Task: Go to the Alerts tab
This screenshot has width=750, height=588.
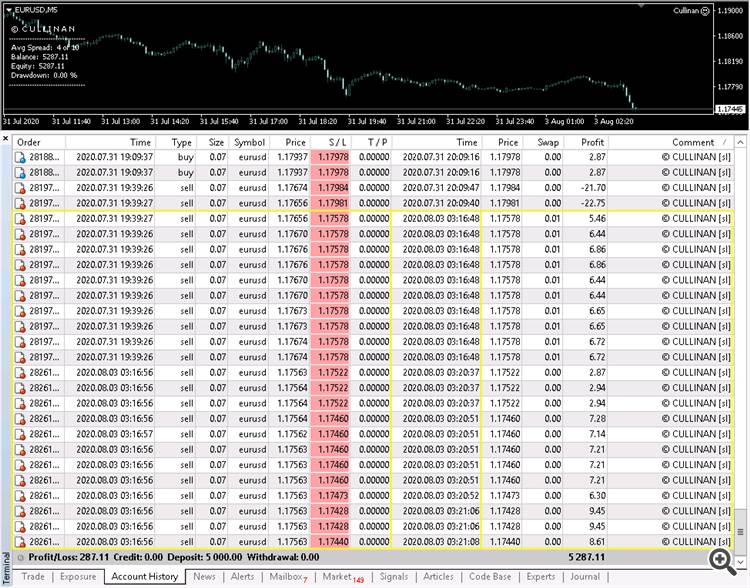Action: pyautogui.click(x=243, y=577)
